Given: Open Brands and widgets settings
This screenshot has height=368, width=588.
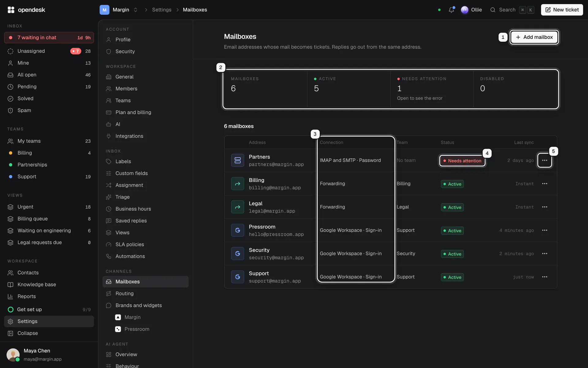Looking at the screenshot, I should tap(145, 305).
